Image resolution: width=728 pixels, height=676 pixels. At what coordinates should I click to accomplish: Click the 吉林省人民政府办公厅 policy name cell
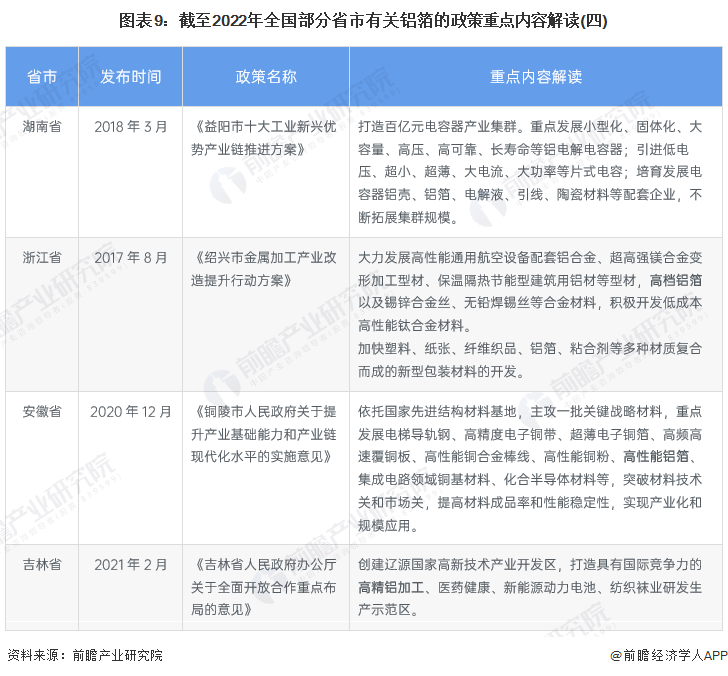tap(264, 587)
